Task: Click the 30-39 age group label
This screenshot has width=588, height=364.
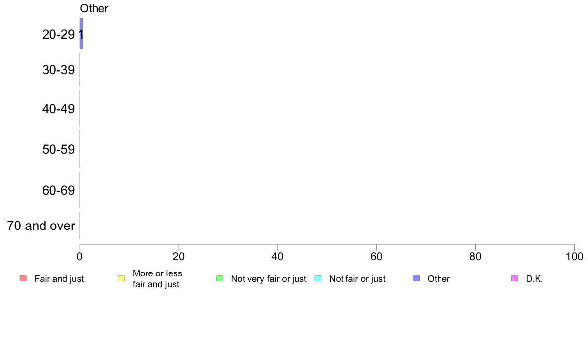Action: coord(58,70)
